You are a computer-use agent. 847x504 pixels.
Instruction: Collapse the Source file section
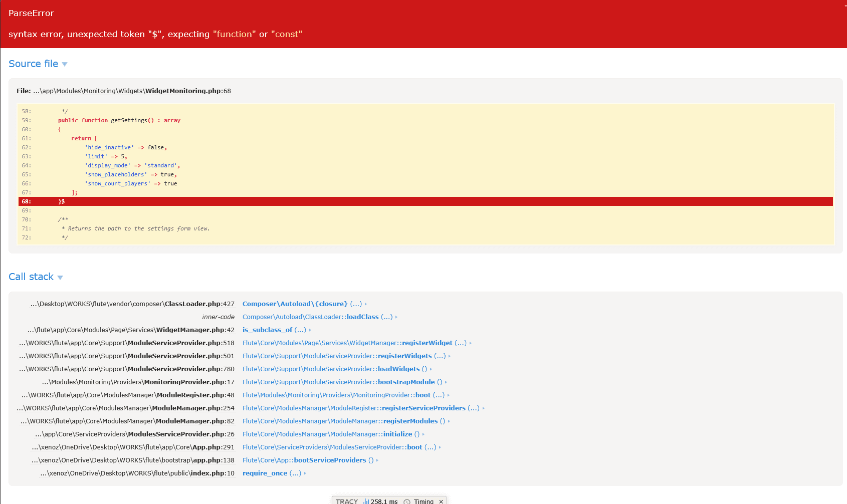38,64
